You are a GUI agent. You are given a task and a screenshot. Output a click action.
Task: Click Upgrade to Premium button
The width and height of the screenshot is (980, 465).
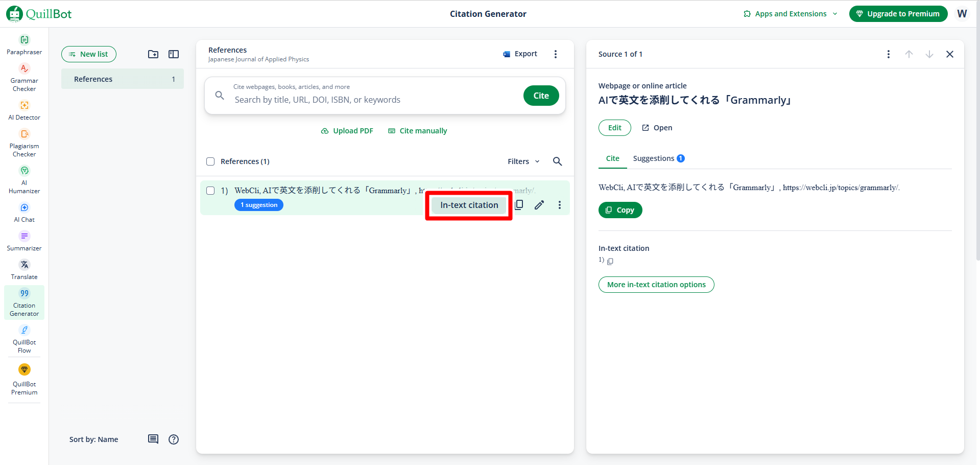[898, 14]
